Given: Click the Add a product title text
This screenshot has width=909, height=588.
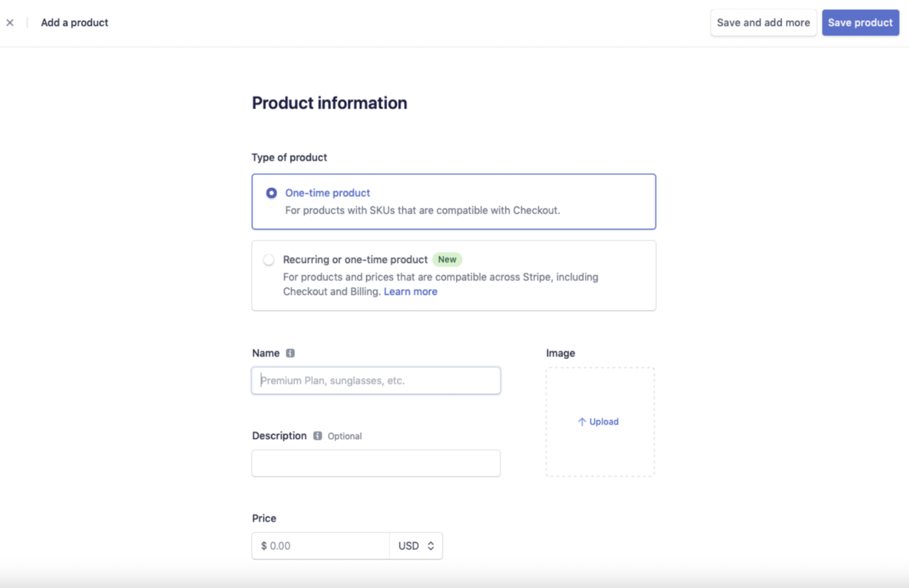Looking at the screenshot, I should pos(75,22).
